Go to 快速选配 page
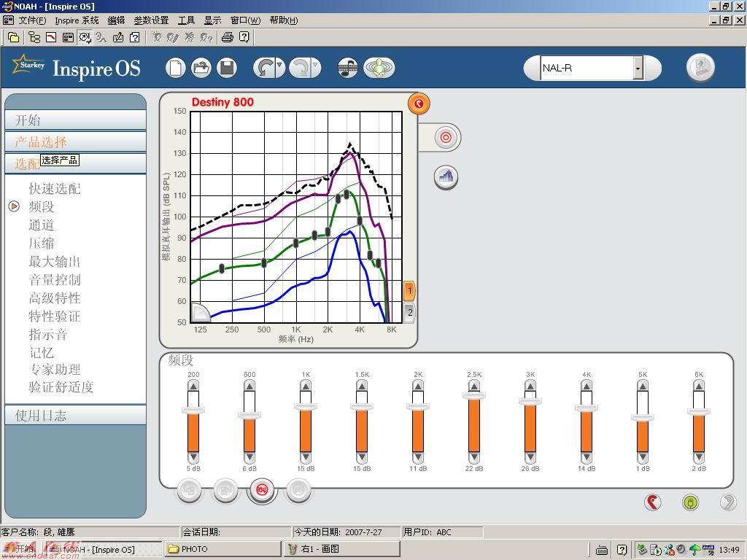Viewport: 747px width, 560px height. point(54,189)
